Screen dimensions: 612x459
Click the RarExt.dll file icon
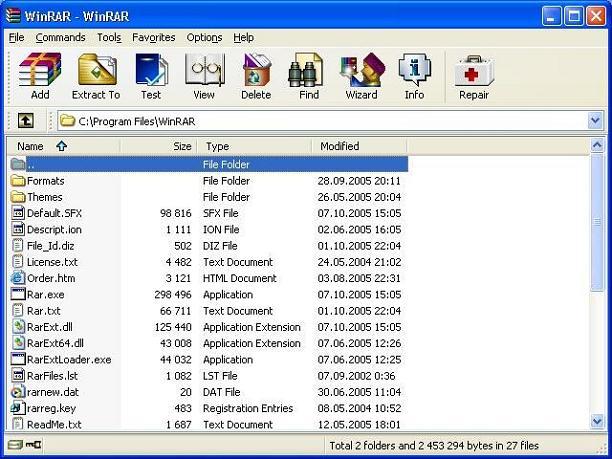tap(18, 327)
